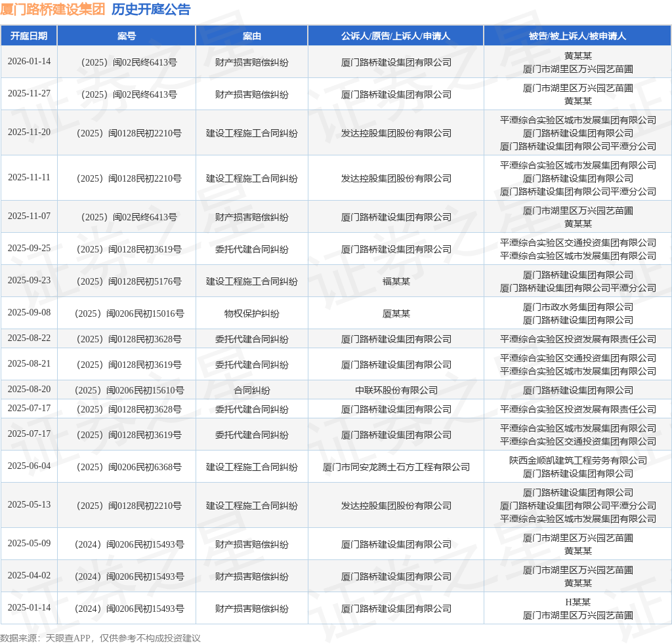Select the date 2025-08-21
This screenshot has height=644, width=672.
pyautogui.click(x=29, y=363)
